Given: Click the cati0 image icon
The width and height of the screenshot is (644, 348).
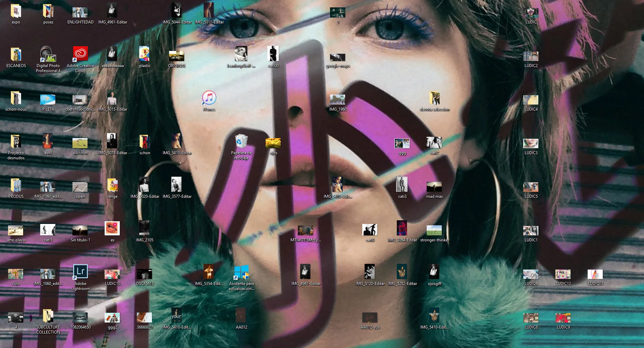Looking at the screenshot, I should [x=370, y=230].
